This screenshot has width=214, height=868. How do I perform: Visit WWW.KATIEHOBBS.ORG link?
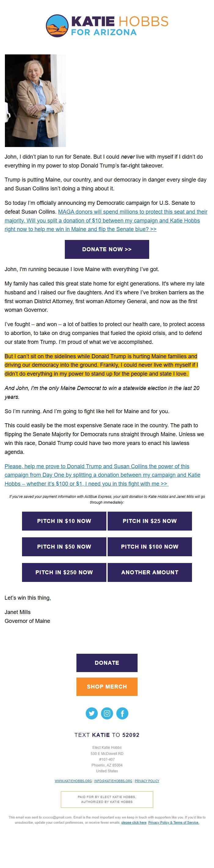73,781
